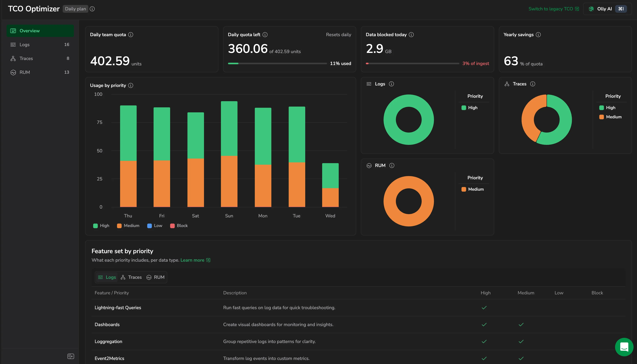Switch to the Logs feature set tab

pos(107,277)
